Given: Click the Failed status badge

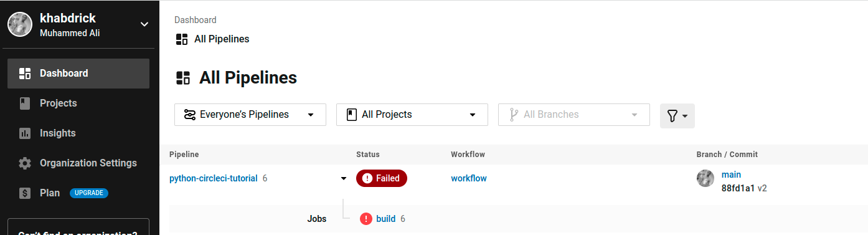Looking at the screenshot, I should (x=382, y=178).
